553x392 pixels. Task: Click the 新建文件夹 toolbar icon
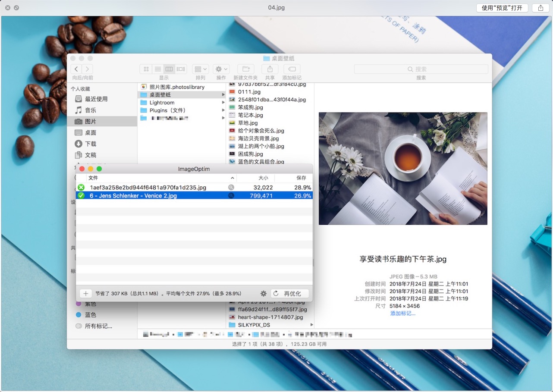click(245, 69)
